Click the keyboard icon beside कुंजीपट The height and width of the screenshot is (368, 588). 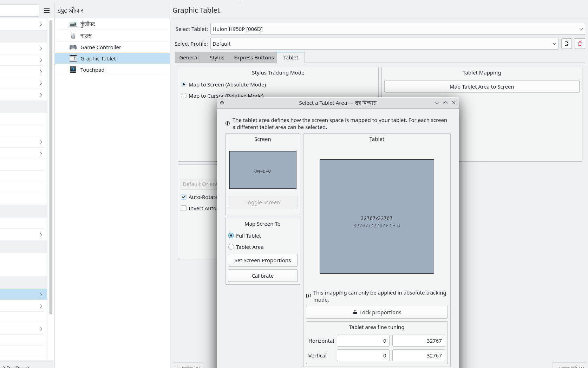coord(73,24)
